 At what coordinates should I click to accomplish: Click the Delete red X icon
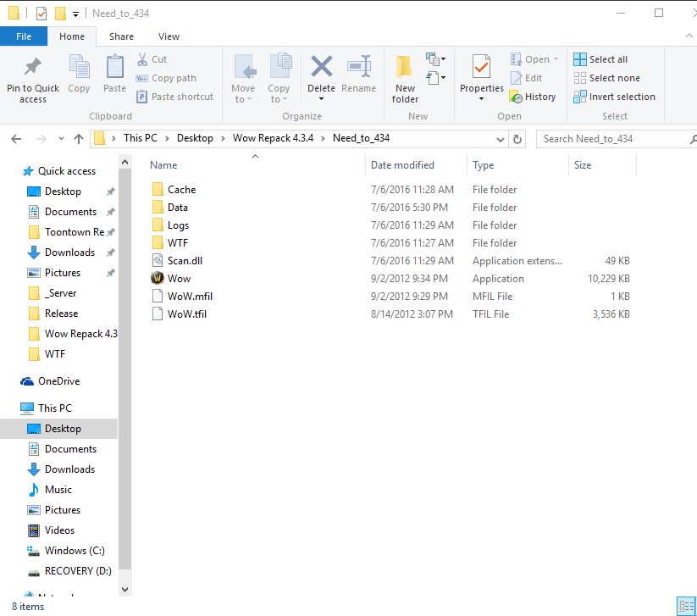tap(321, 66)
